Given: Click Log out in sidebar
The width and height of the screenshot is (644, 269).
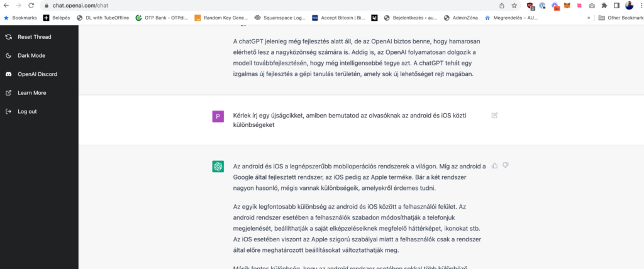Looking at the screenshot, I should 27,112.
